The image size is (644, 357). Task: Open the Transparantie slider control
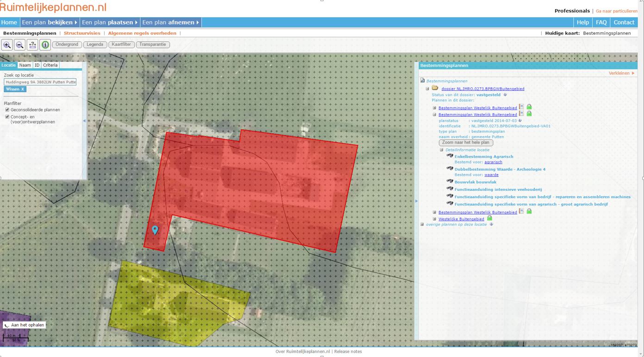pyautogui.click(x=153, y=44)
